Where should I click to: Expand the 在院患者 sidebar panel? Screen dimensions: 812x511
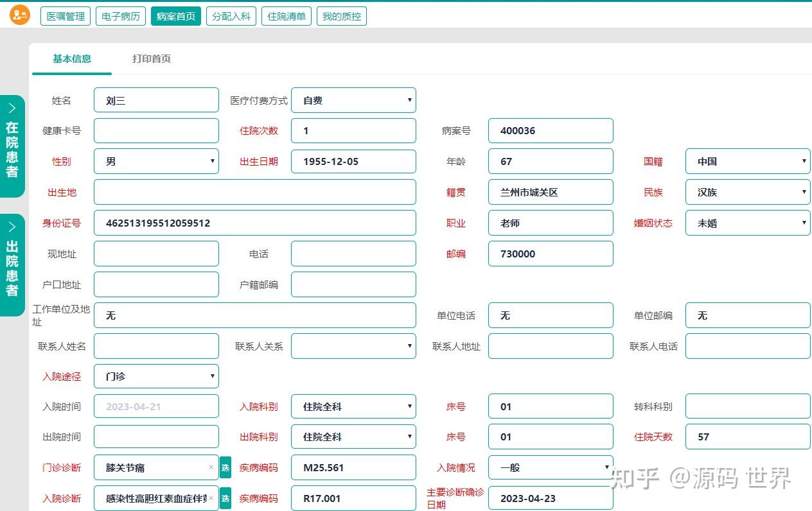pos(13,143)
